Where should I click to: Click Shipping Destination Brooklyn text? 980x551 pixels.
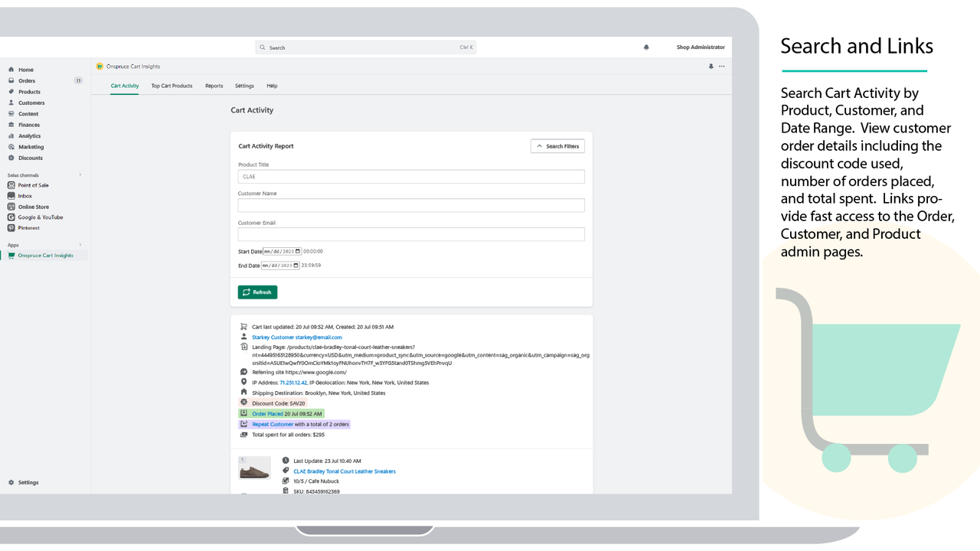pyautogui.click(x=318, y=393)
